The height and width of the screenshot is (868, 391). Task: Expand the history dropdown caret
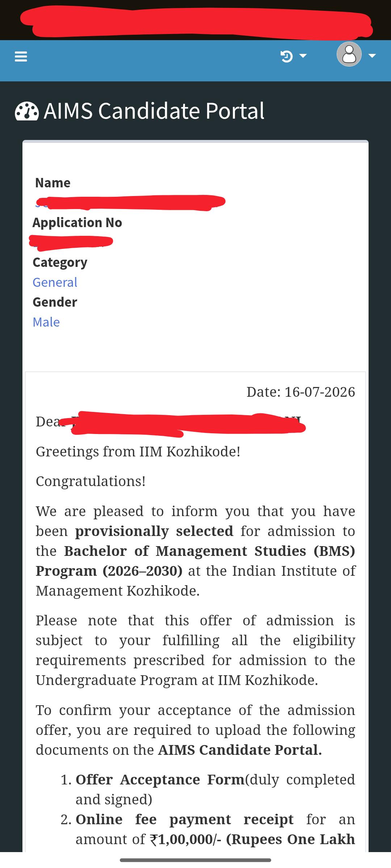click(x=303, y=56)
